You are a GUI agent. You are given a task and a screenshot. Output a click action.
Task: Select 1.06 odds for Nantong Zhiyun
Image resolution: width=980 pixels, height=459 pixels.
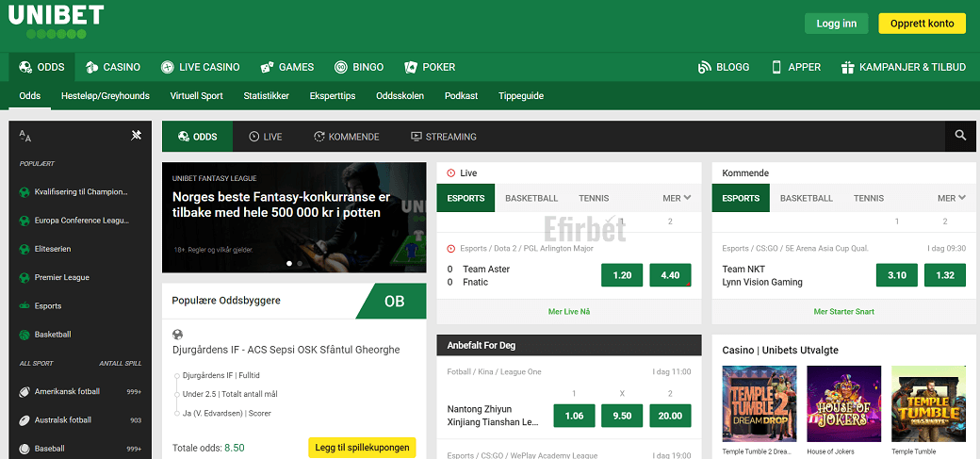pos(575,416)
